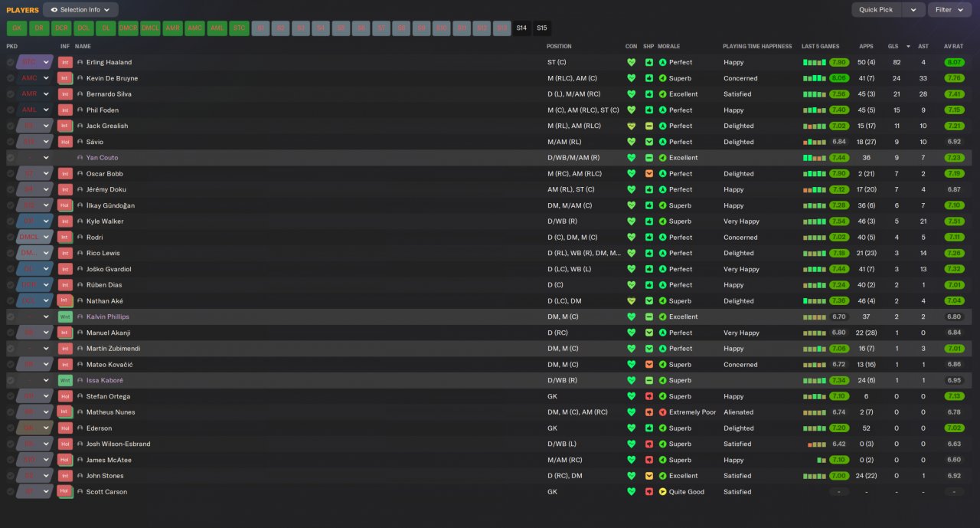Screen dimensions: 980x528
Task: Click Stefan Ortega's red sharpness icon
Action: [649, 396]
